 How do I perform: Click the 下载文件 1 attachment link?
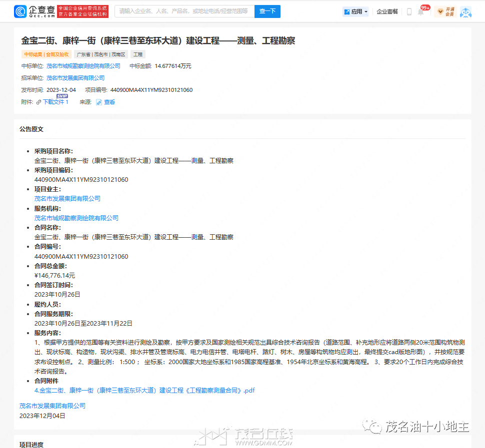[55, 102]
